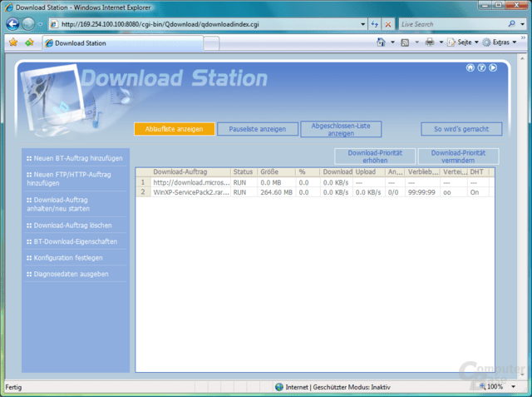Click the DHT column header
Image resolution: width=532 pixels, height=397 pixels.
[x=476, y=171]
